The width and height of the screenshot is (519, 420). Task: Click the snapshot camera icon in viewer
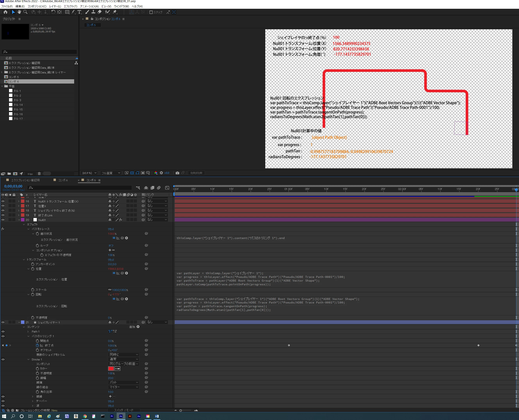pos(177,173)
